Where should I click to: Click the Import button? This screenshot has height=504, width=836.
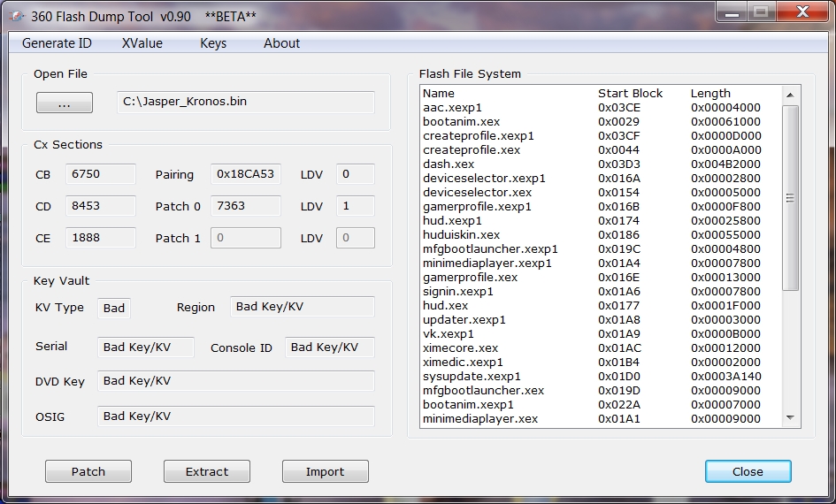pyautogui.click(x=326, y=471)
